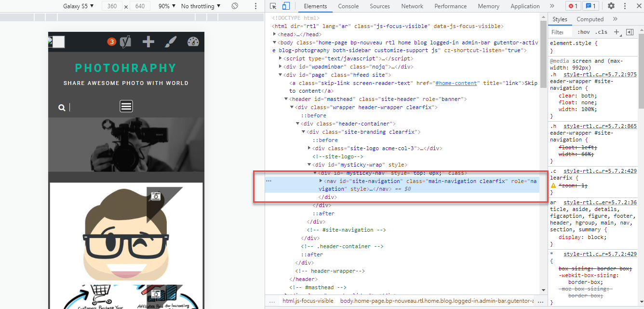
Task: Click the Styles Filter input
Action: tap(561, 32)
